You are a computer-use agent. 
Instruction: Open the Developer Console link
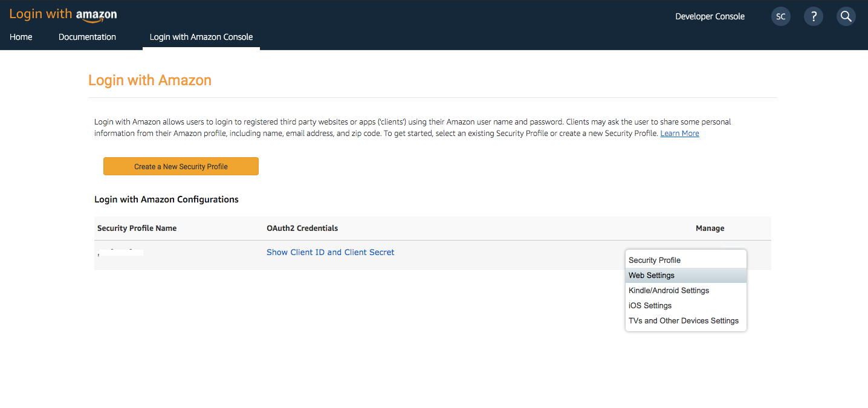(710, 16)
